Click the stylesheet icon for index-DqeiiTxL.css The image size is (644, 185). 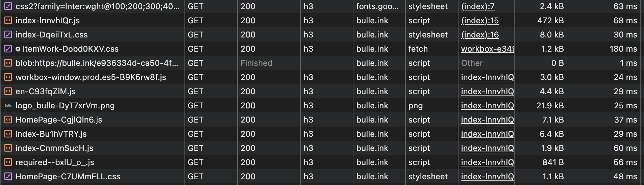8,35
